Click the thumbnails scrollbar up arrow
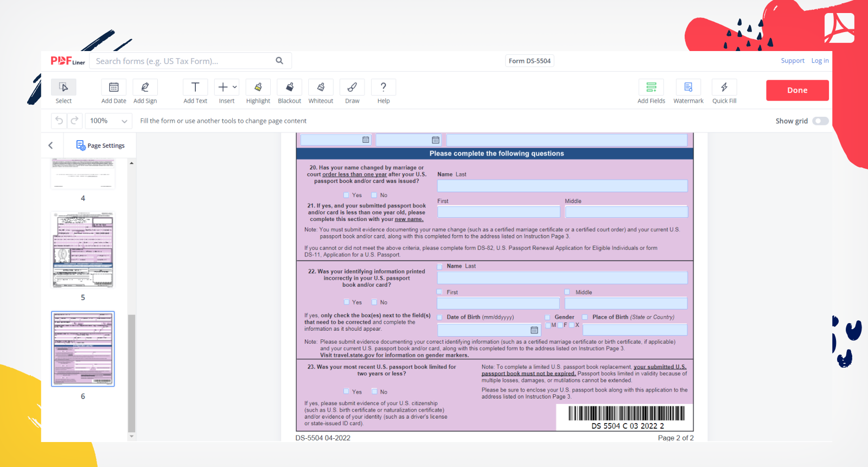Screen dimensions: 868x467 tap(131, 163)
